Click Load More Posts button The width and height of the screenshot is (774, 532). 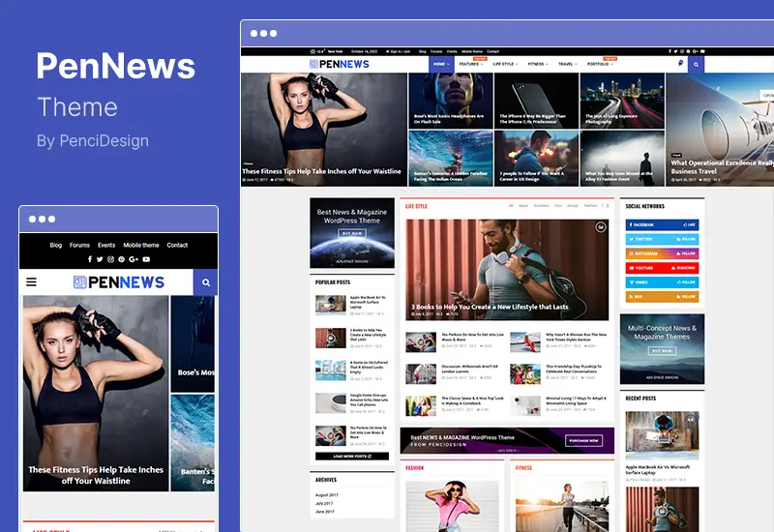352,456
